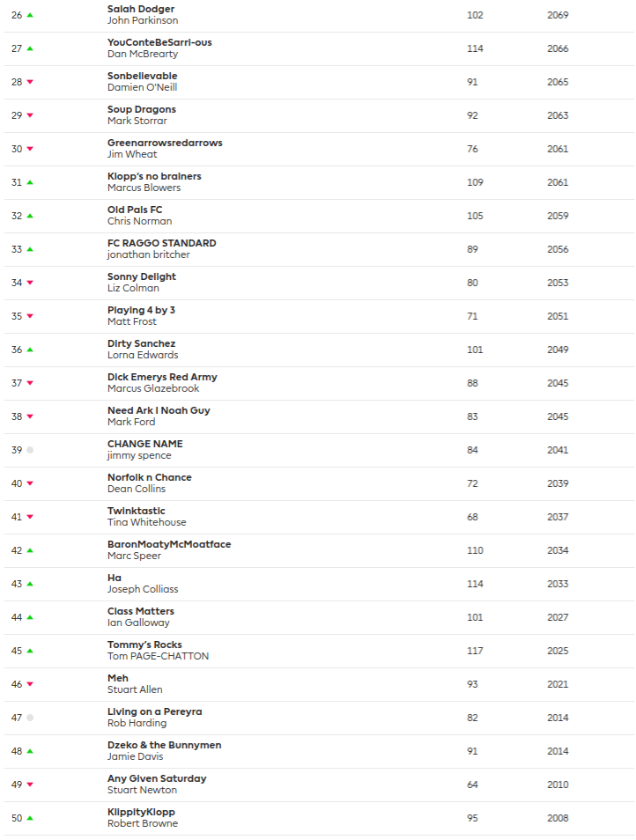Open Klopp's no brainers team
This screenshot has width=636, height=840.
(x=154, y=176)
